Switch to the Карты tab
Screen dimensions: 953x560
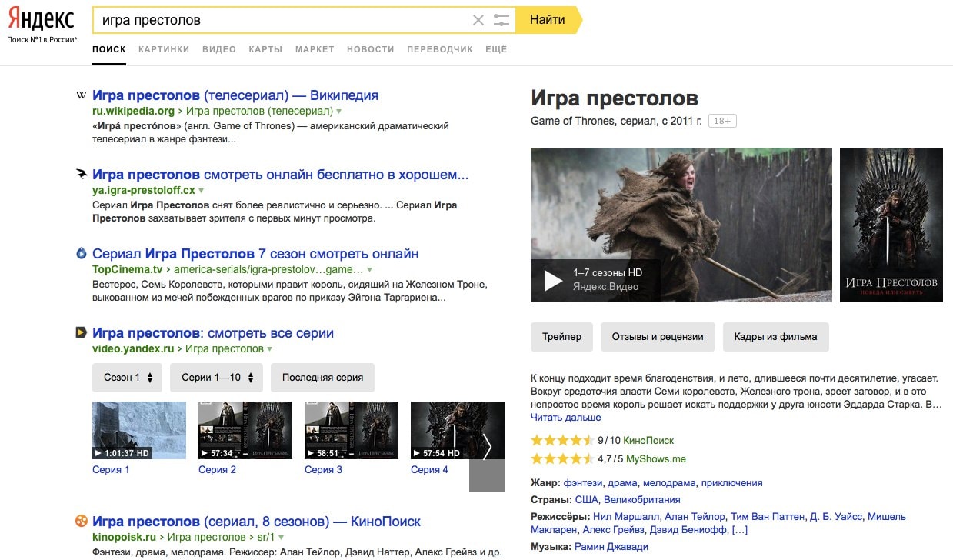click(265, 49)
